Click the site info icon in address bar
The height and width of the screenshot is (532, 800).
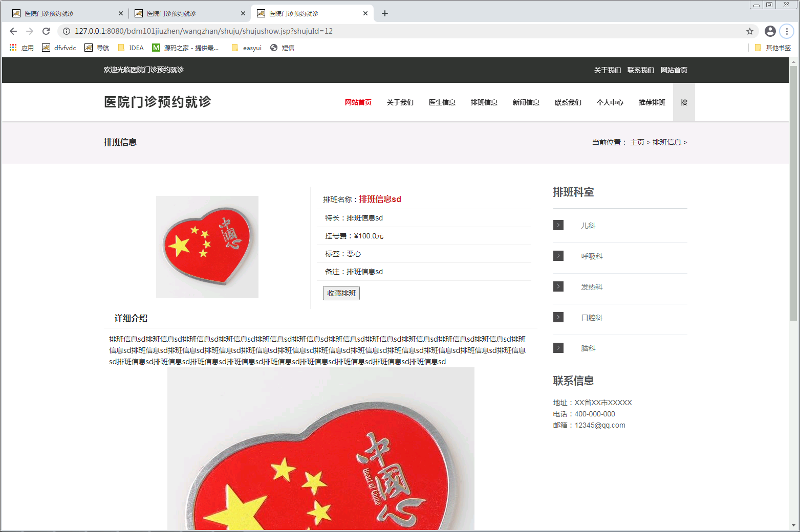[66, 31]
